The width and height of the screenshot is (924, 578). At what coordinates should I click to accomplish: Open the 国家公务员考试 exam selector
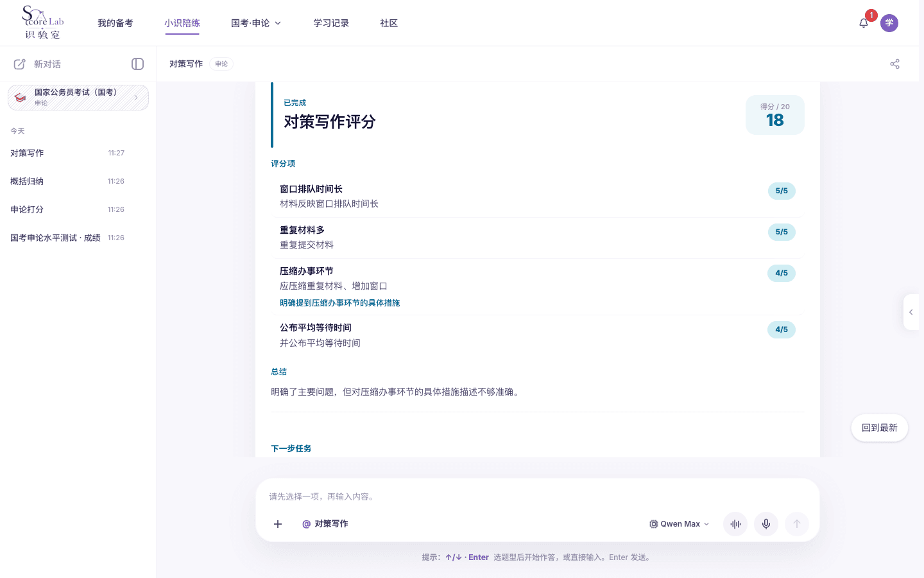pos(78,98)
